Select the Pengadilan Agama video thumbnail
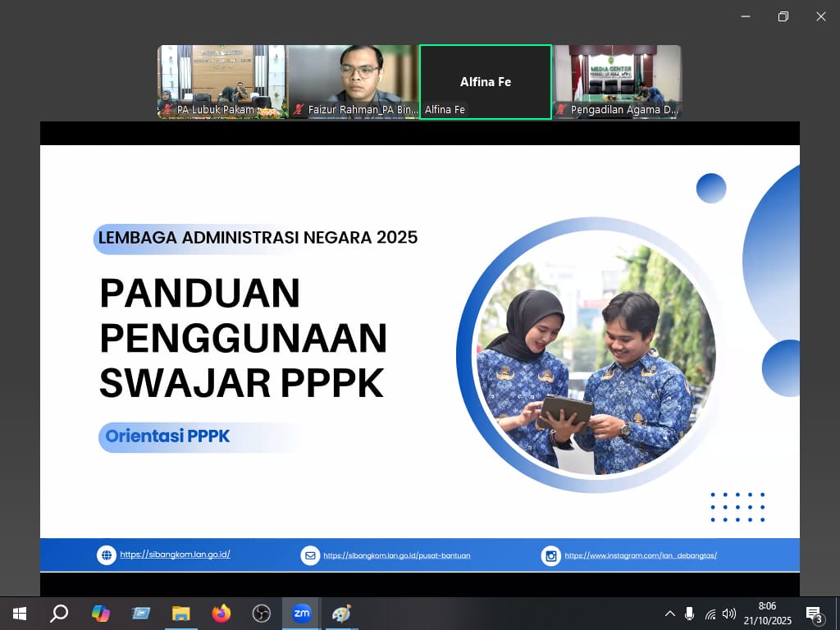 [618, 81]
